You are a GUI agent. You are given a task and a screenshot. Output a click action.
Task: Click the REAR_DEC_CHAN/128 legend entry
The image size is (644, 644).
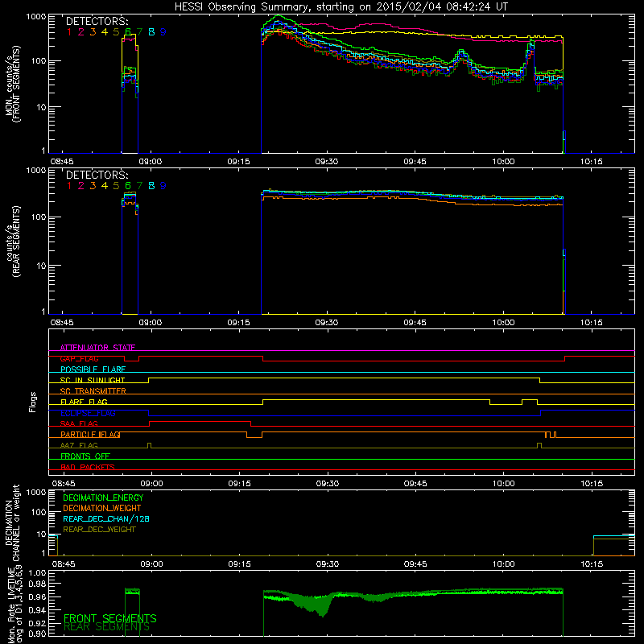pyautogui.click(x=106, y=518)
